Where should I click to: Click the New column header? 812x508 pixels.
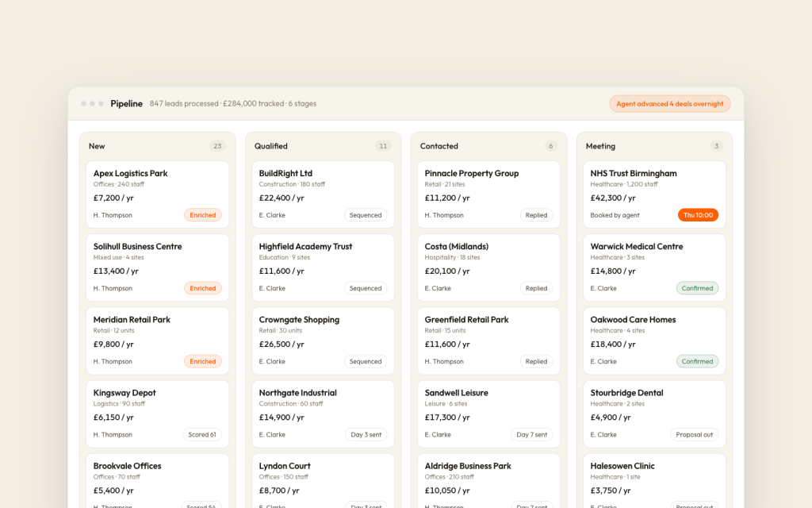tap(97, 146)
